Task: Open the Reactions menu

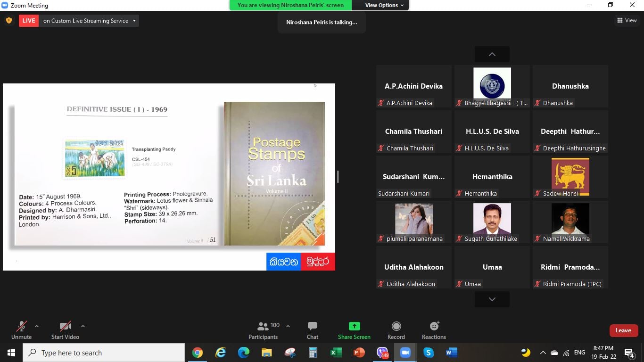Action: coord(434,330)
